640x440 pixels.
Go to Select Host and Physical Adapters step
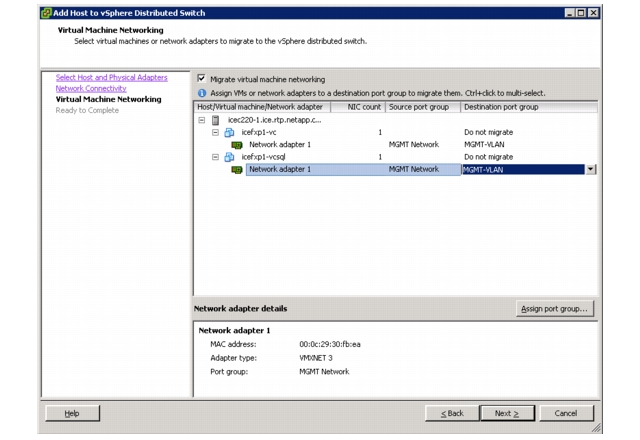(x=111, y=77)
